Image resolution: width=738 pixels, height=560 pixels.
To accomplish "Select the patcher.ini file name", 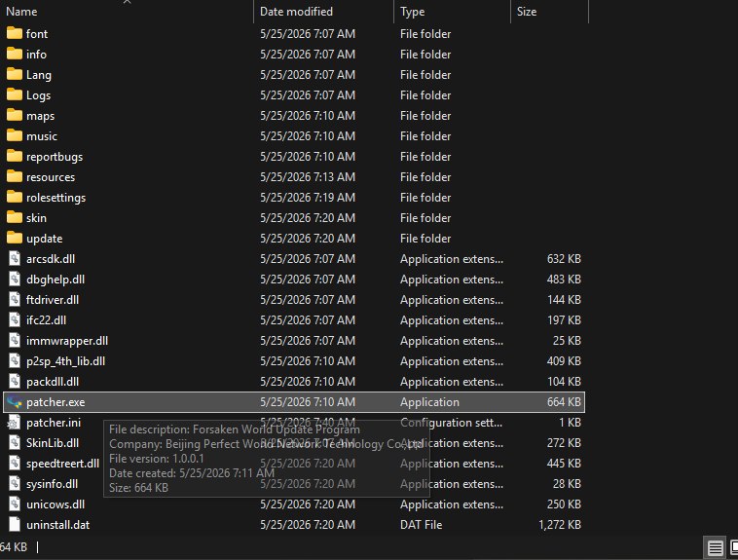I will (x=54, y=423).
